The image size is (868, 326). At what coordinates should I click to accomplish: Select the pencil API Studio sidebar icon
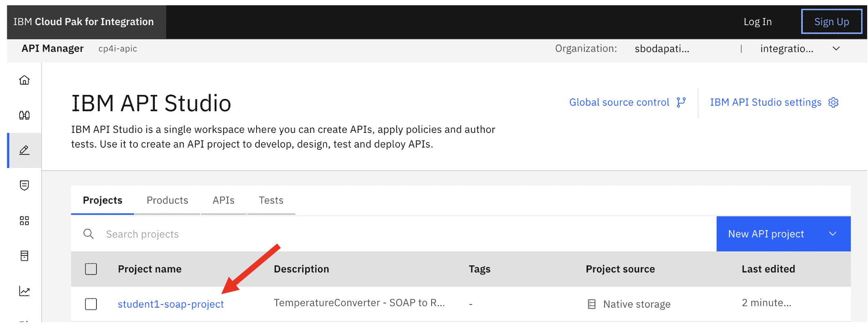[24, 150]
